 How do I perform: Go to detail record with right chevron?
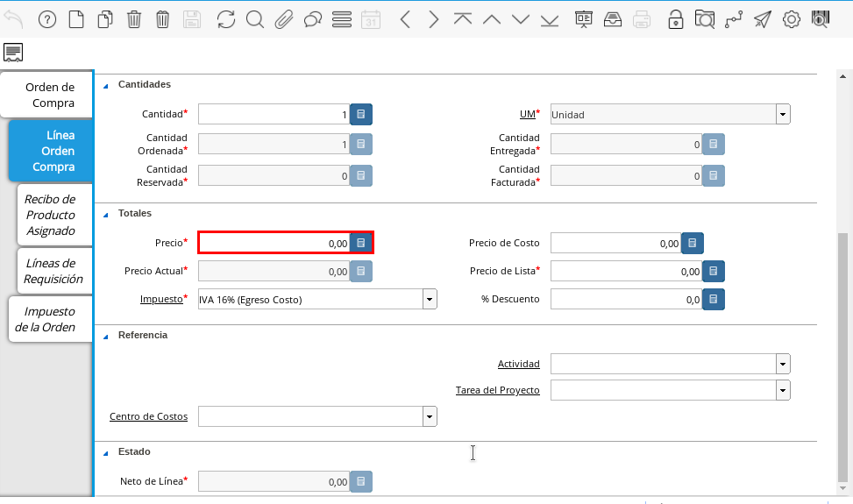pos(434,20)
